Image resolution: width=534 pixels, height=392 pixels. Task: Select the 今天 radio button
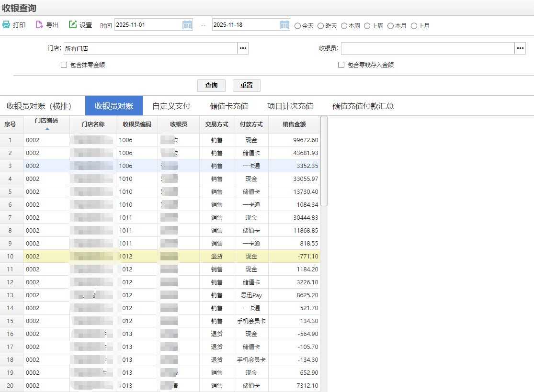tap(297, 26)
